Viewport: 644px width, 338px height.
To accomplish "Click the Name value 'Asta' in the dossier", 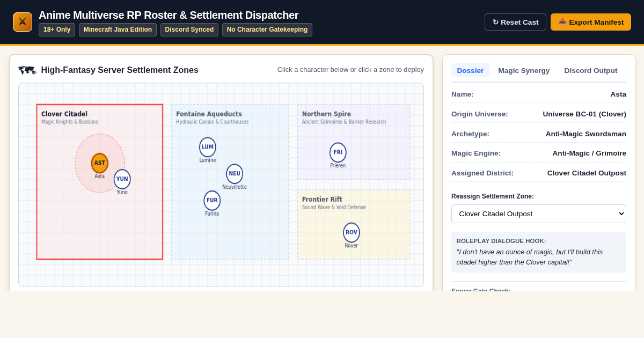I will point(618,94).
